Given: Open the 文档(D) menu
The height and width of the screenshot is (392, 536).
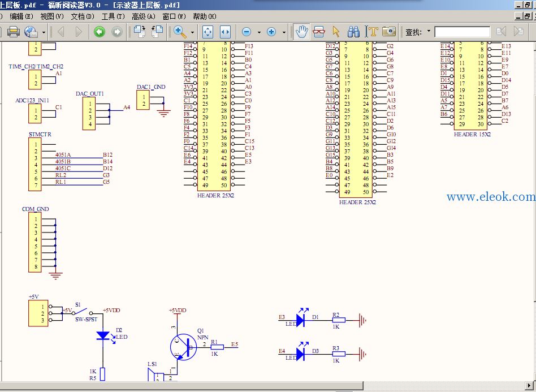Looking at the screenshot, I should 83,16.
